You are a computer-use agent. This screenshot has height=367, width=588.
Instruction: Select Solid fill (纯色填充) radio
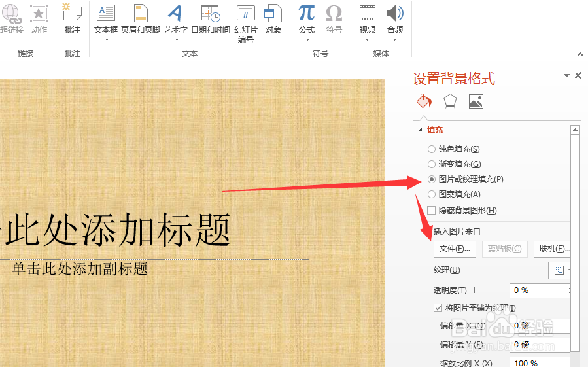point(432,149)
